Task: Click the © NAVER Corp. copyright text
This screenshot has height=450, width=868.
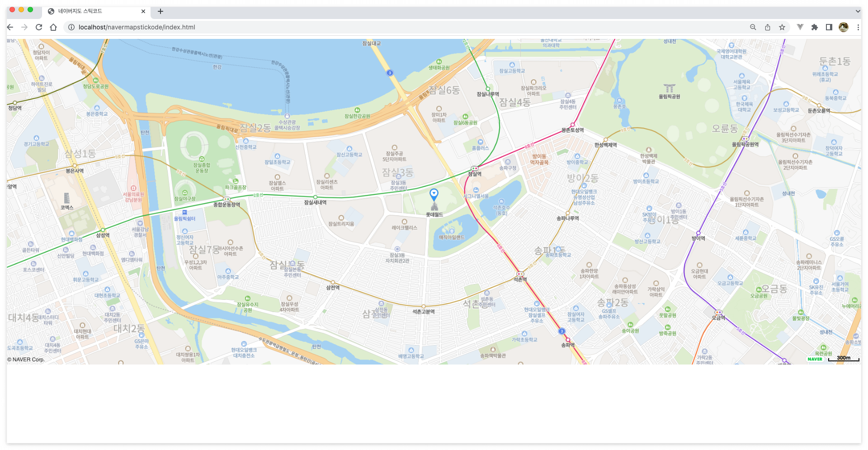Action: coord(26,360)
